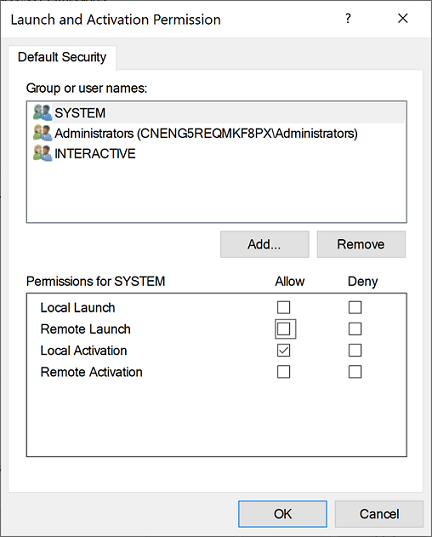Click the Add... button
Screen dimensions: 432x537
click(x=264, y=244)
